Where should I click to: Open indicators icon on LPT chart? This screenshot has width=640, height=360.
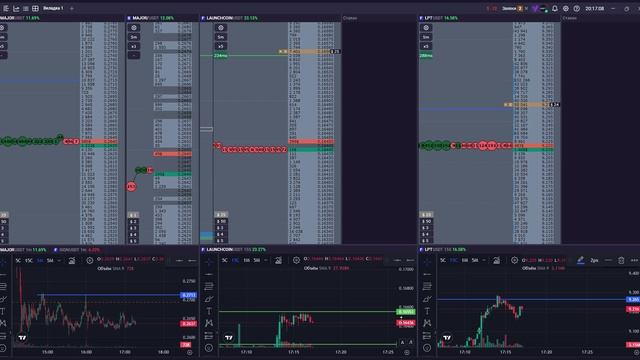(x=497, y=260)
